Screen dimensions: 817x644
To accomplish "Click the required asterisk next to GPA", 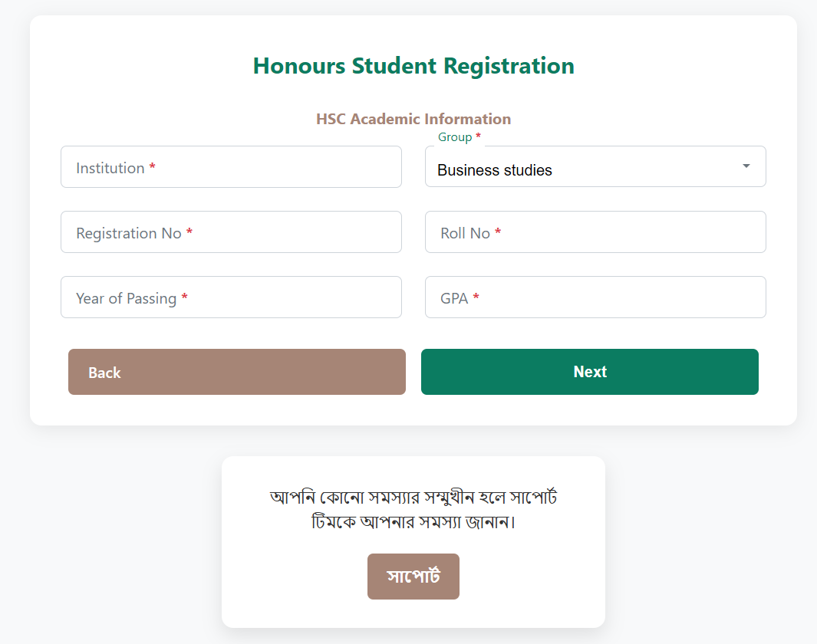I will pos(476,297).
